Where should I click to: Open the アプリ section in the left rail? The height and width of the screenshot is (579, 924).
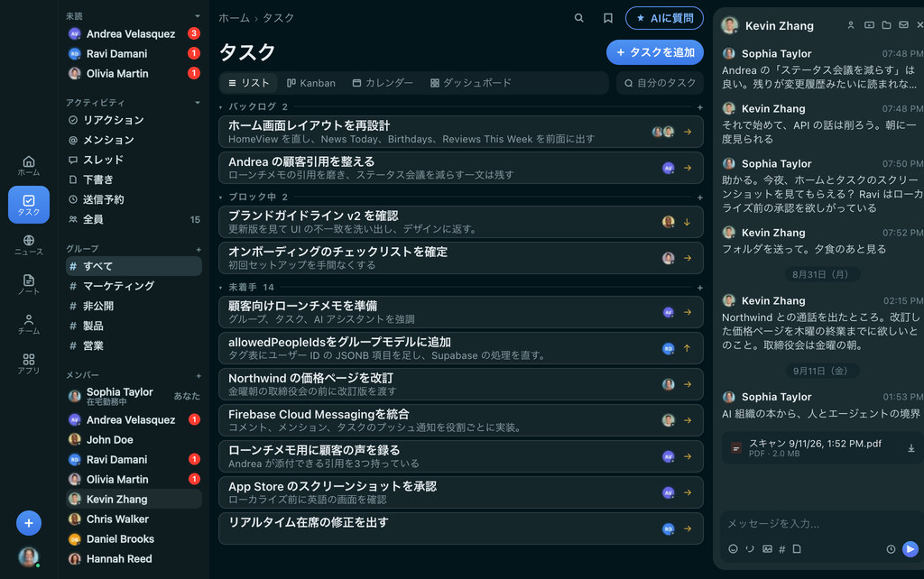point(28,363)
